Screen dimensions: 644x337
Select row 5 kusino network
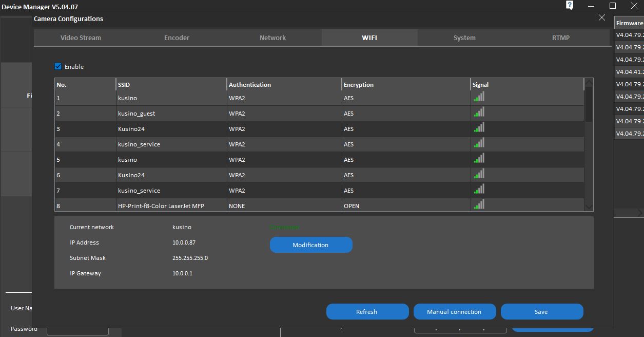click(x=319, y=160)
